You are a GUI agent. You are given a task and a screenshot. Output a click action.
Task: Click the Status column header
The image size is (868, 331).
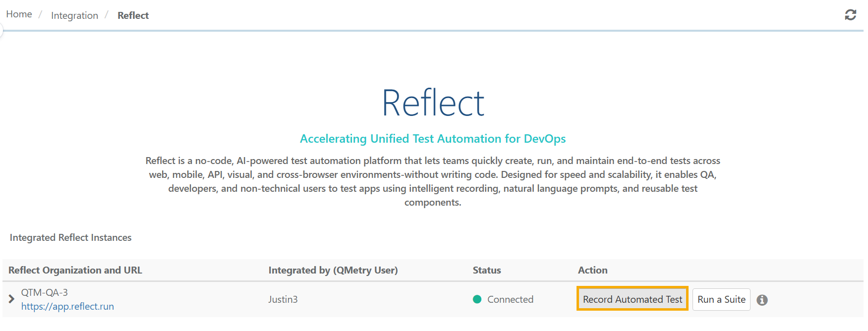pos(487,270)
